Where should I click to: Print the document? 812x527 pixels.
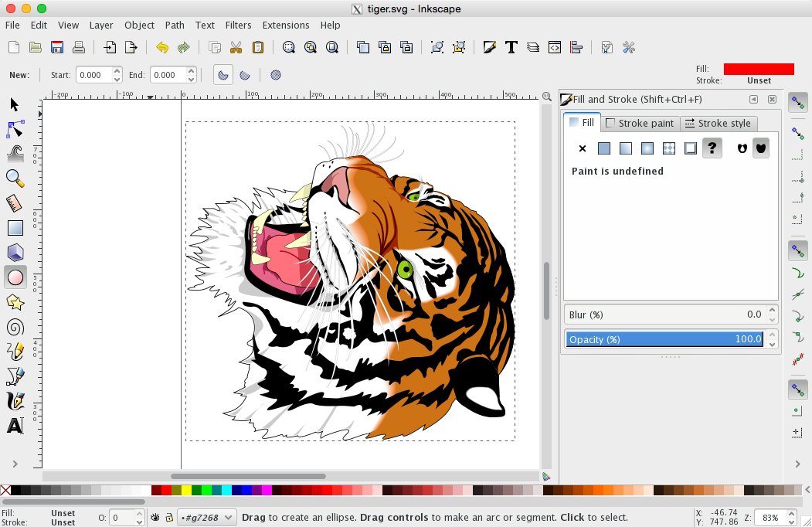pos(79,48)
